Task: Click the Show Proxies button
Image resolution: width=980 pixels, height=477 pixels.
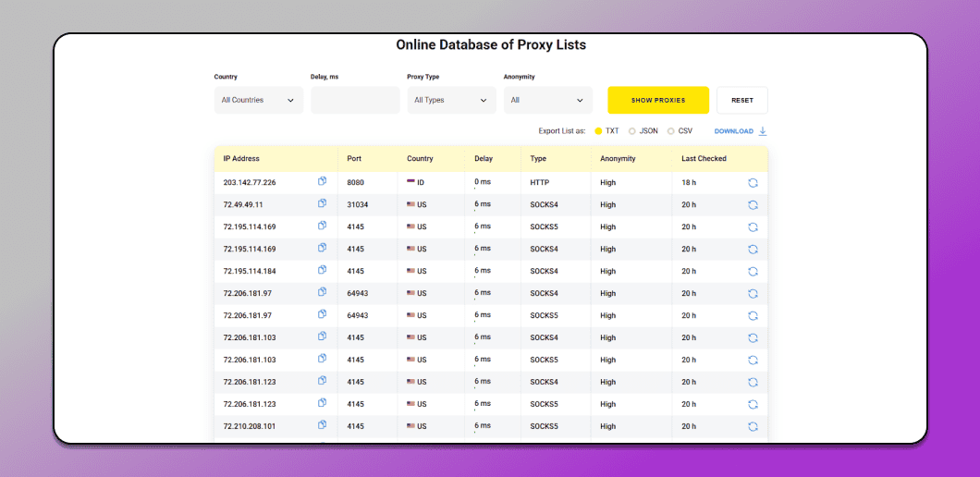Action: [x=658, y=100]
